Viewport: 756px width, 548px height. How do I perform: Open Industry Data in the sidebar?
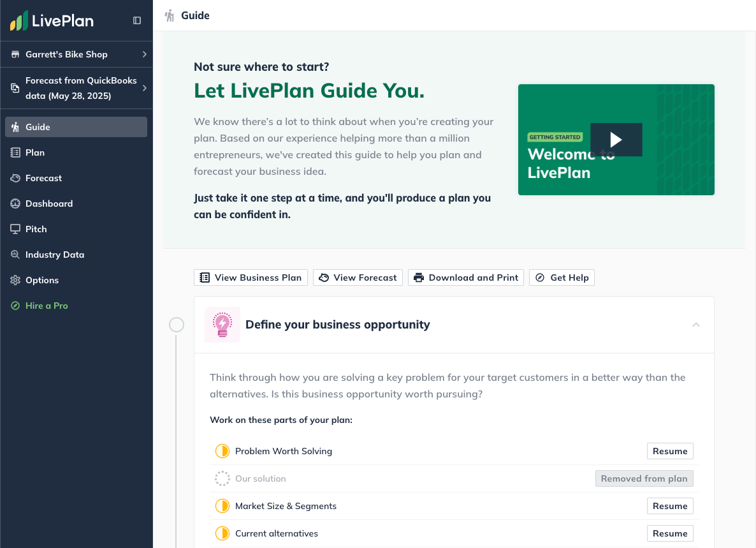coord(76,254)
